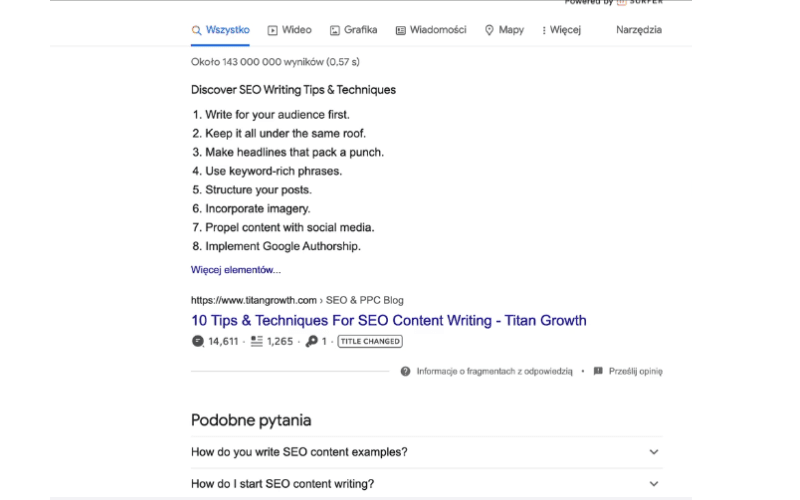Click the magnifier icon beside Wszystko
The width and height of the screenshot is (800, 500).
point(196,31)
